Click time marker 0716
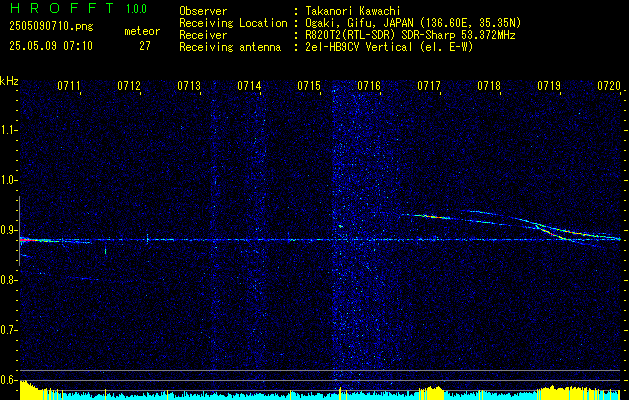 (x=369, y=86)
